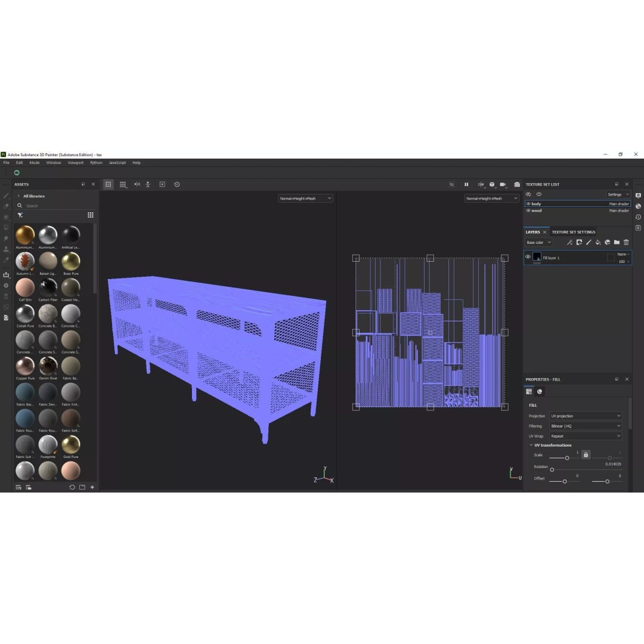Pause rendering with the pause icon
This screenshot has width=644, height=644.
coord(466,184)
